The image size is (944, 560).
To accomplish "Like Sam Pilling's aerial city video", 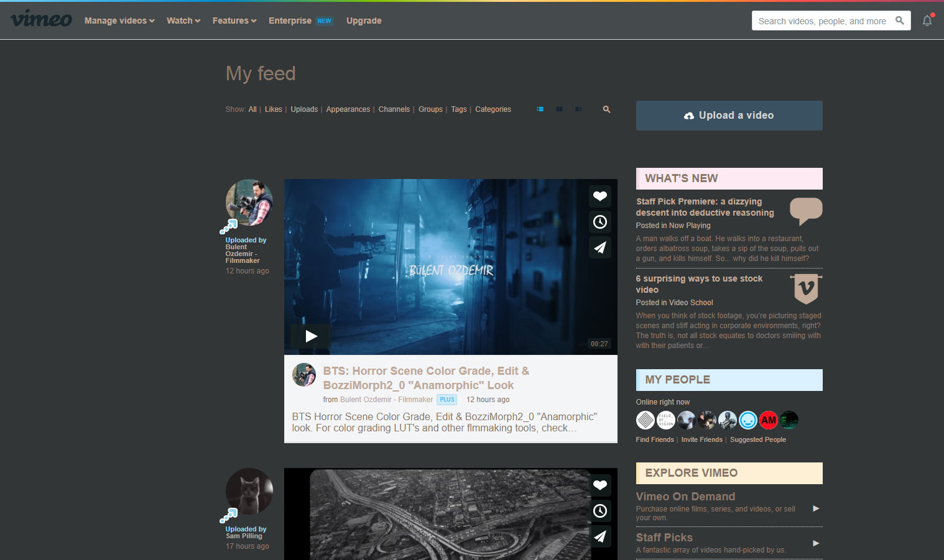I will pyautogui.click(x=599, y=485).
